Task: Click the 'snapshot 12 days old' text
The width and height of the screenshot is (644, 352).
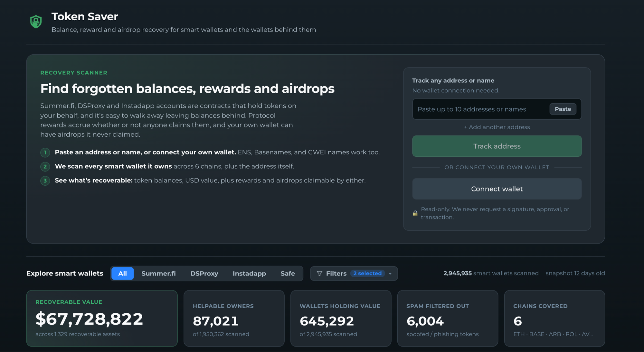Action: (575, 273)
